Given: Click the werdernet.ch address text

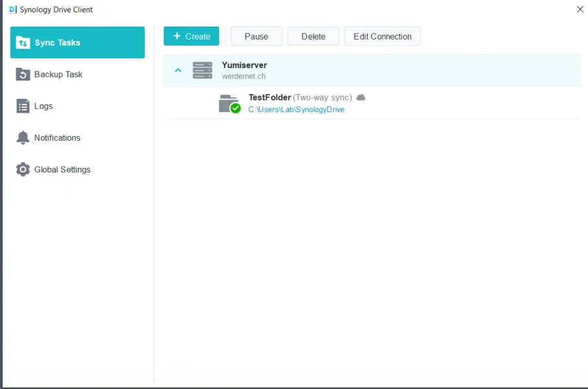Looking at the screenshot, I should coord(243,76).
